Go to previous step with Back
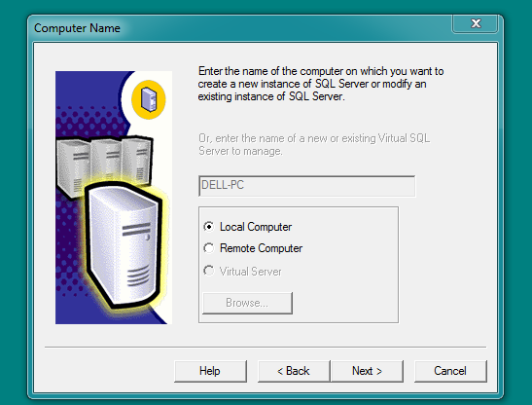The height and width of the screenshot is (405, 532). pos(294,371)
